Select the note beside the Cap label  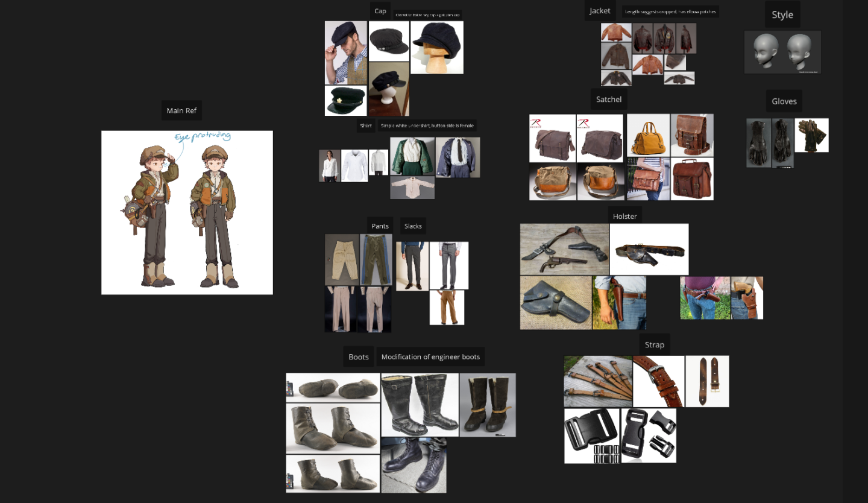pyautogui.click(x=427, y=14)
